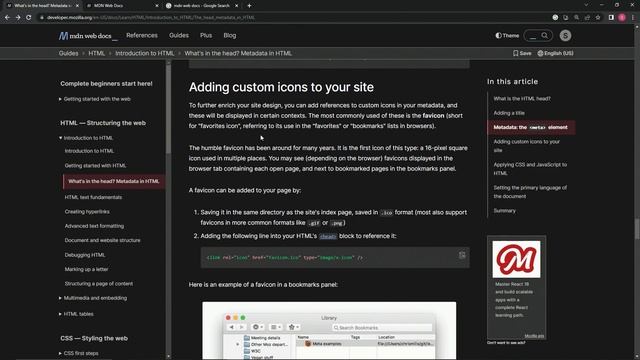
Task: Open a new browser tab with plus
Action: (x=249, y=6)
